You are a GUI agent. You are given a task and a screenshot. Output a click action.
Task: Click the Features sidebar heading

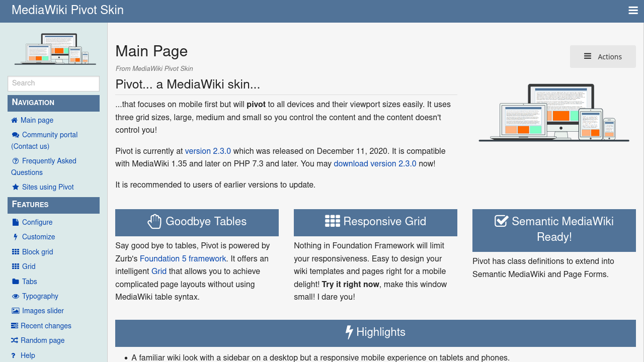click(x=53, y=205)
